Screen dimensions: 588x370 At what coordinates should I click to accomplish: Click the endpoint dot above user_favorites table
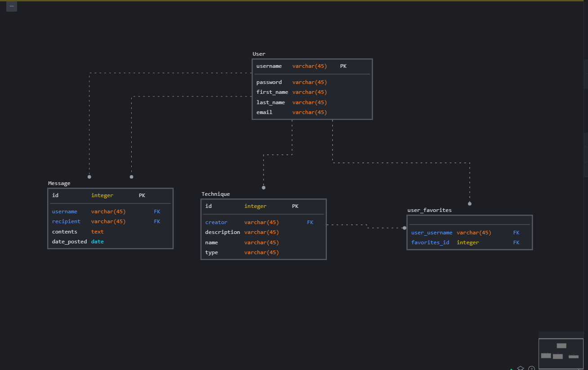pos(470,204)
